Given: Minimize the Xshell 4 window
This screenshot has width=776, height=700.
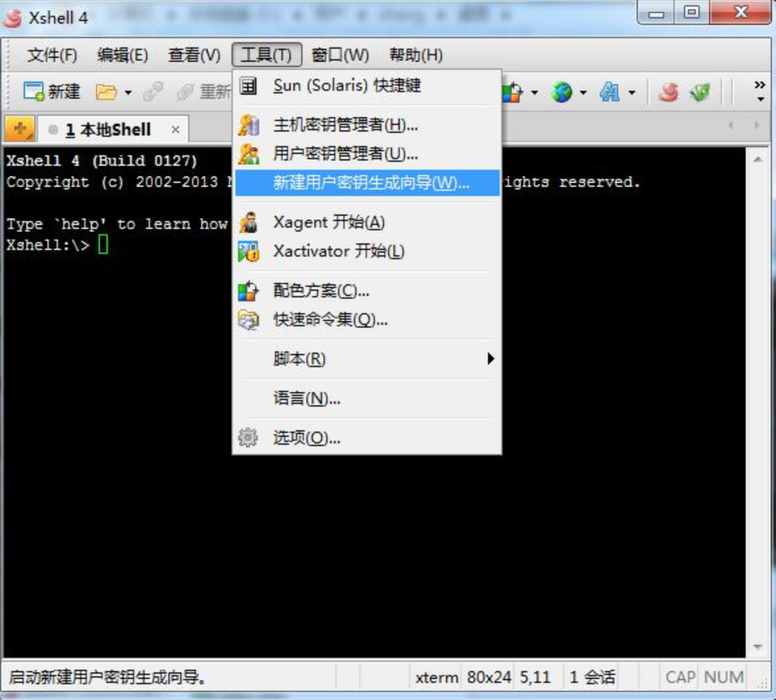Looking at the screenshot, I should [656, 13].
